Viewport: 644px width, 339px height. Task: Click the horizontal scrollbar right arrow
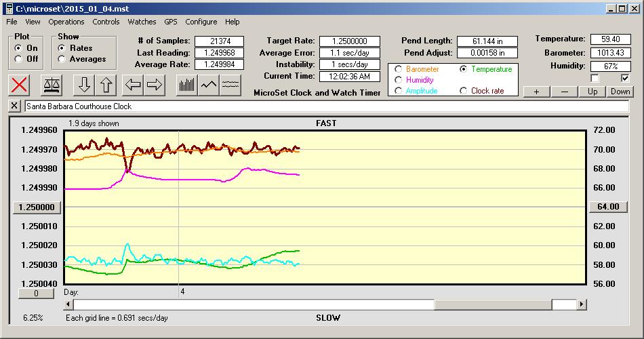581,305
